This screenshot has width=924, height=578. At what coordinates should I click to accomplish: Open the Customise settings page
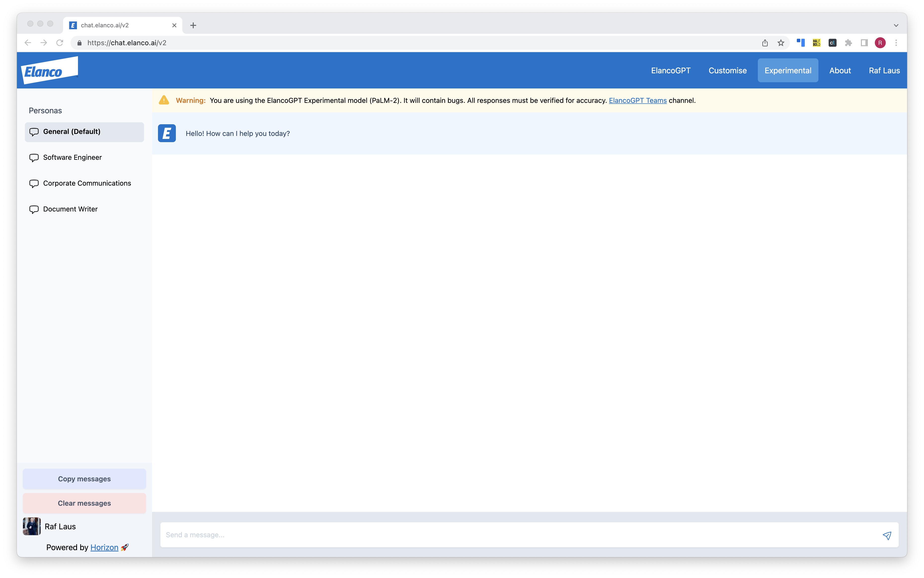point(727,70)
